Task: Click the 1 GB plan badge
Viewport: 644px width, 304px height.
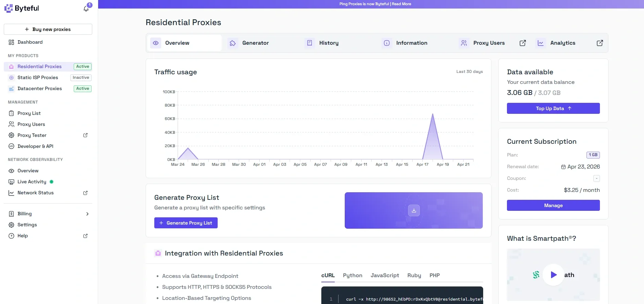Action: 593,155
